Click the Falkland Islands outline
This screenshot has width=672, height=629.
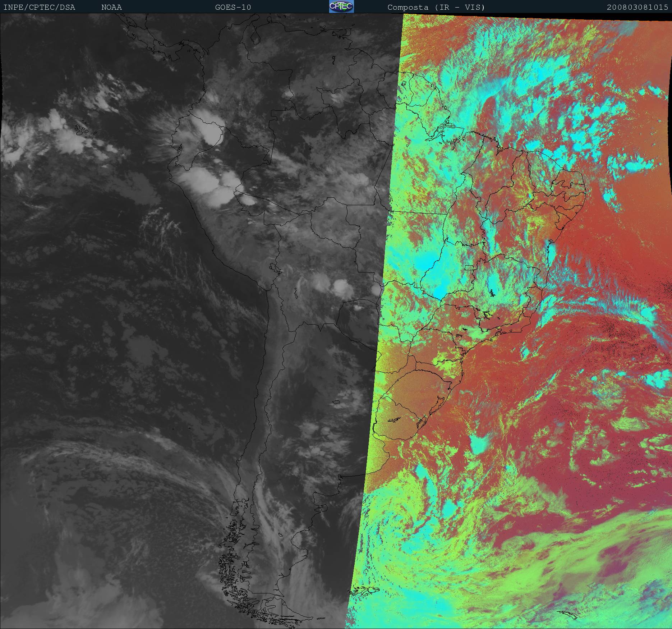click(x=365, y=590)
